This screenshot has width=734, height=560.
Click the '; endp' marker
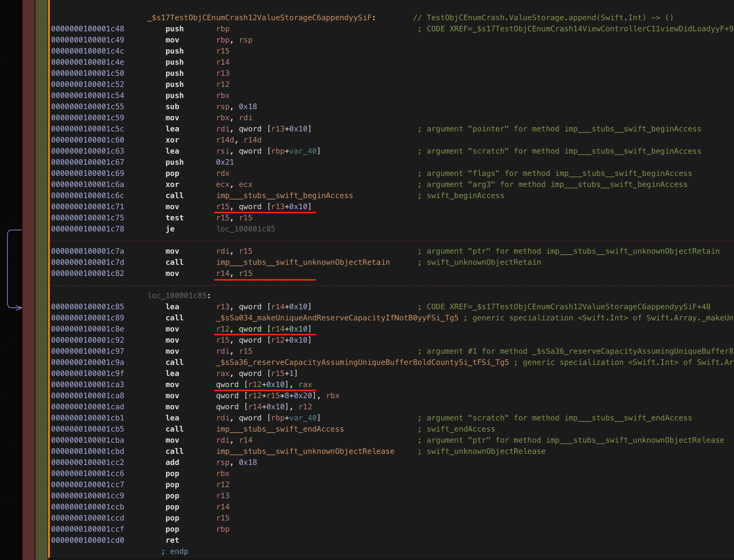coord(175,551)
